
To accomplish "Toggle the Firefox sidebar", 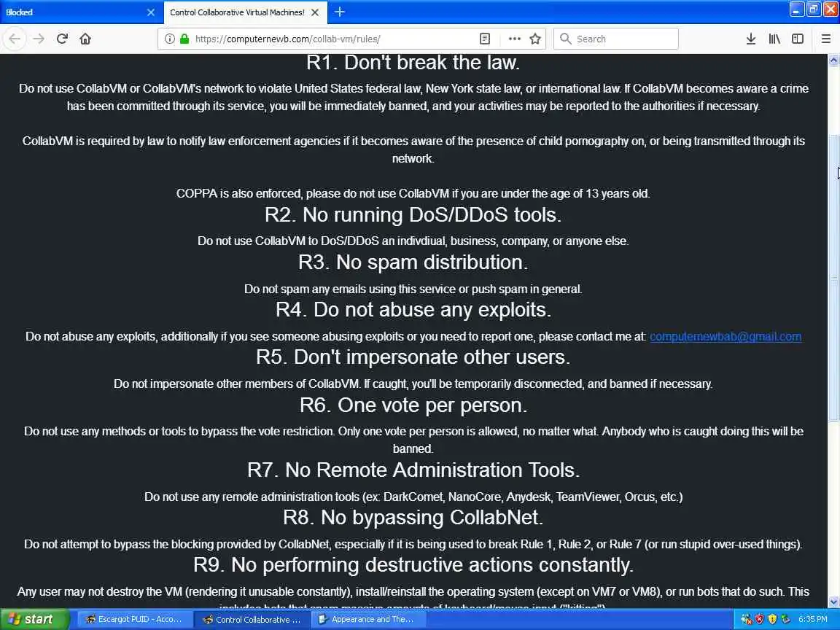I will 798,39.
